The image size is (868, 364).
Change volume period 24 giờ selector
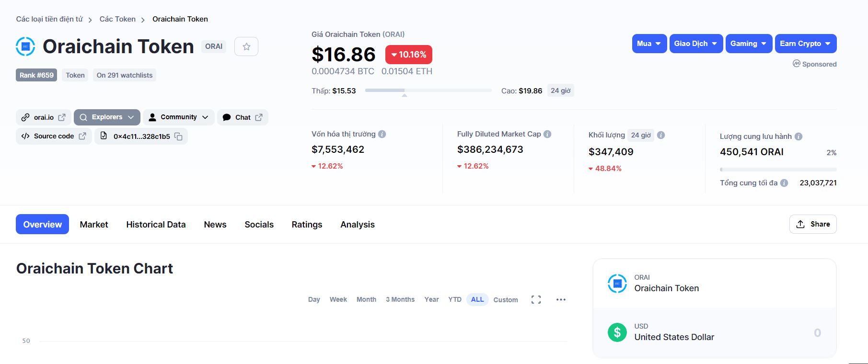[x=641, y=135]
